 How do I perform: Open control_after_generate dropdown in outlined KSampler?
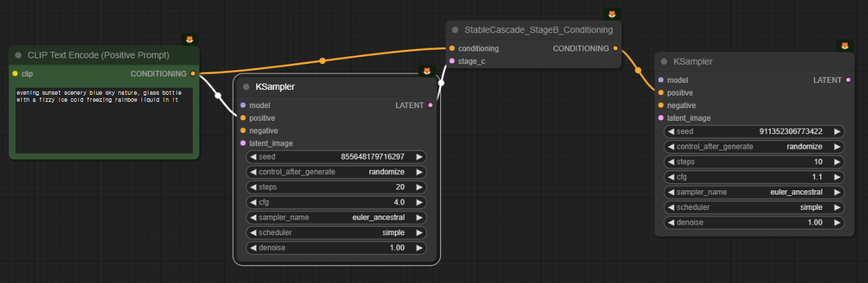click(x=336, y=172)
